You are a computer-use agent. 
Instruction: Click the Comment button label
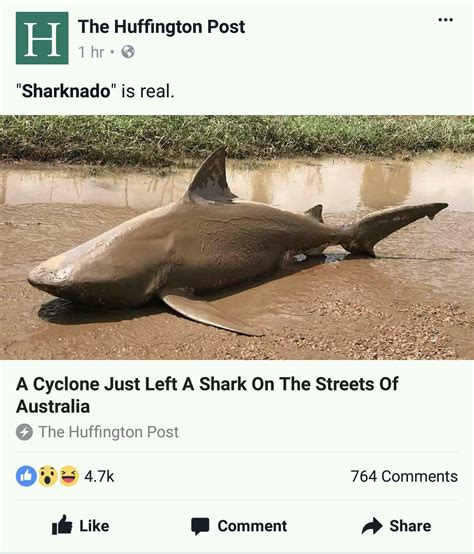252,526
